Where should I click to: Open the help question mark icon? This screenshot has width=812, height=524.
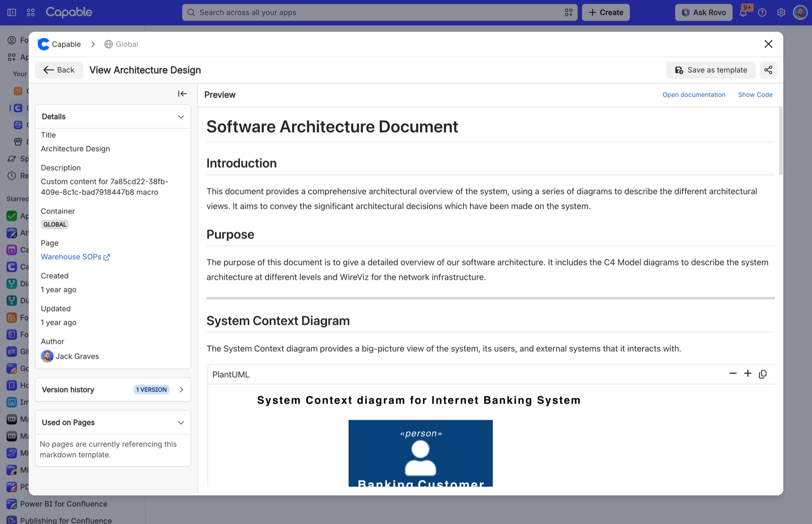pos(762,13)
